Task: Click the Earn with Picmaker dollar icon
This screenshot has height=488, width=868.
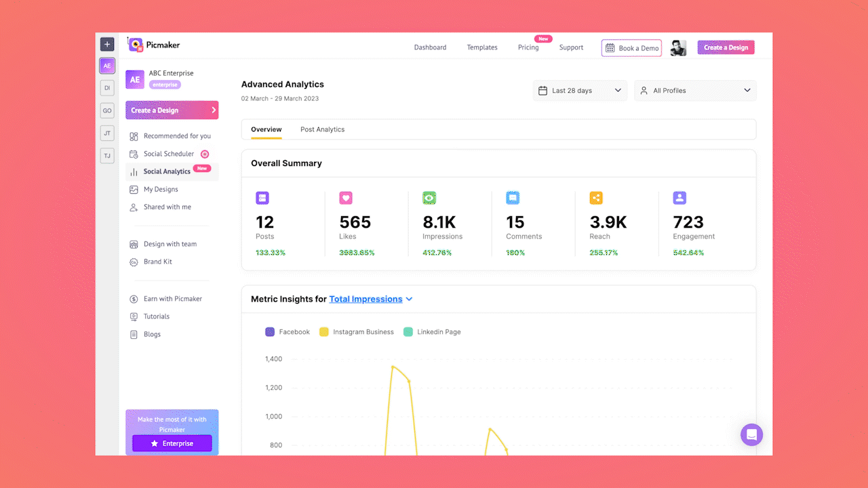Action: 134,299
